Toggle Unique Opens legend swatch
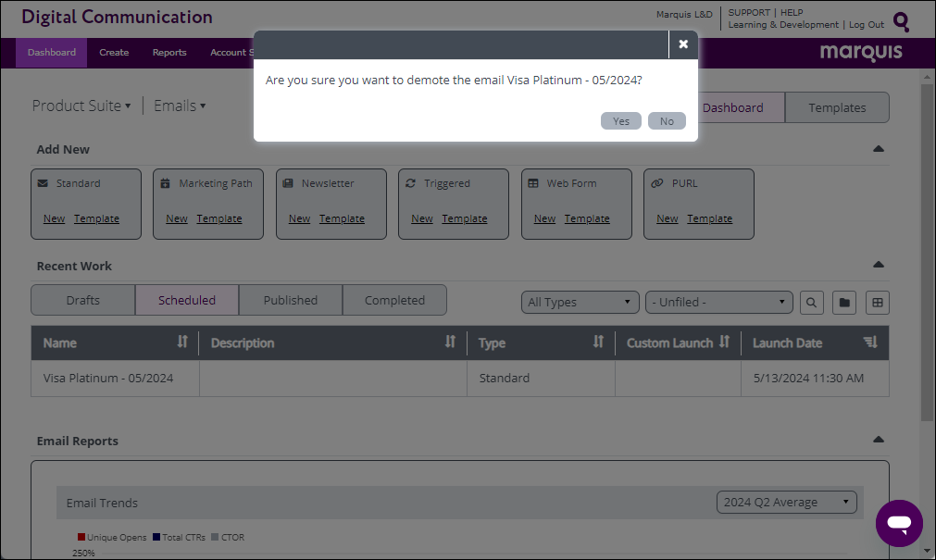Image resolution: width=936 pixels, height=560 pixels. pyautogui.click(x=81, y=537)
